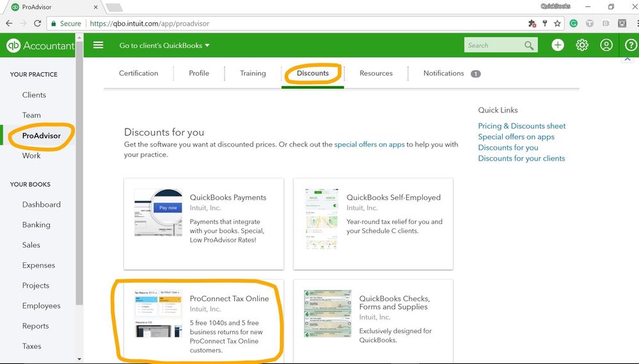This screenshot has width=639, height=364.
Task: Open Reports in the sidebar
Action: click(35, 326)
